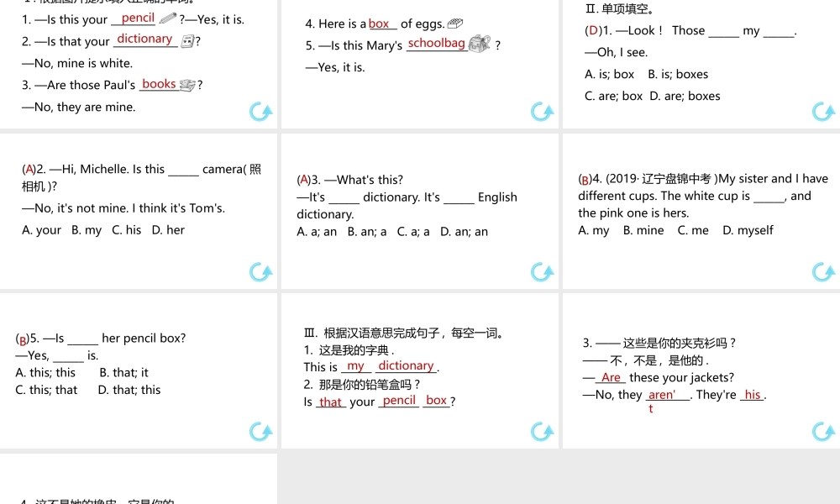Open the partly visible bottom slide starting with '4.'
840x504 pixels.
tap(139, 479)
